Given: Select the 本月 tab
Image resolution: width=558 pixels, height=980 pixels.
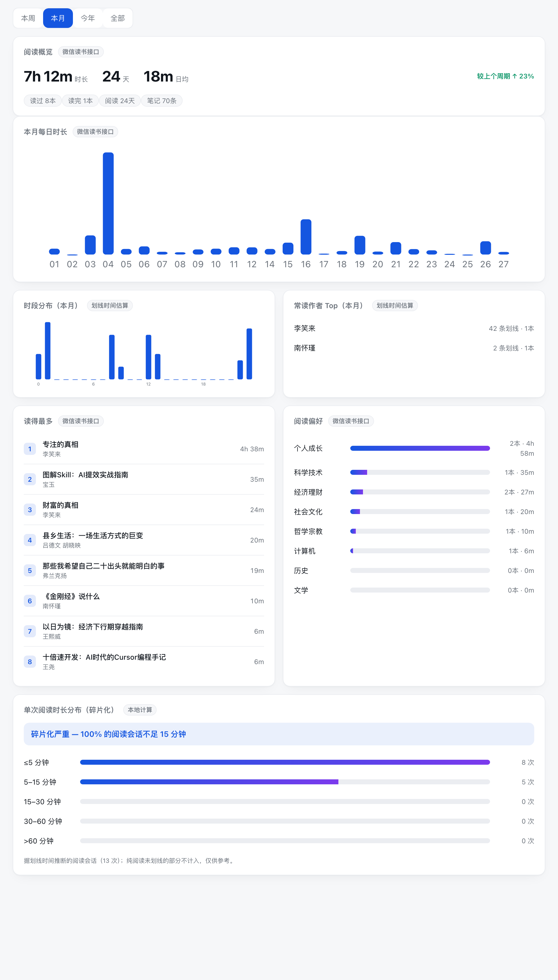Looking at the screenshot, I should click(x=58, y=18).
